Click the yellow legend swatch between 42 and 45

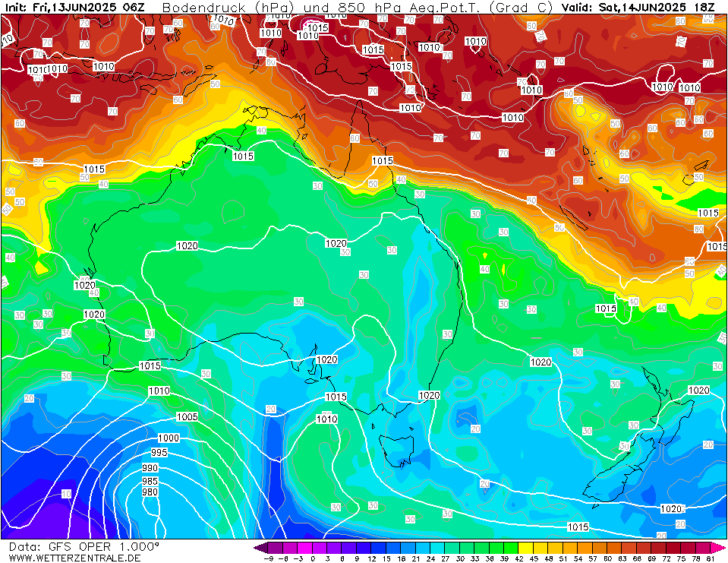point(526,547)
